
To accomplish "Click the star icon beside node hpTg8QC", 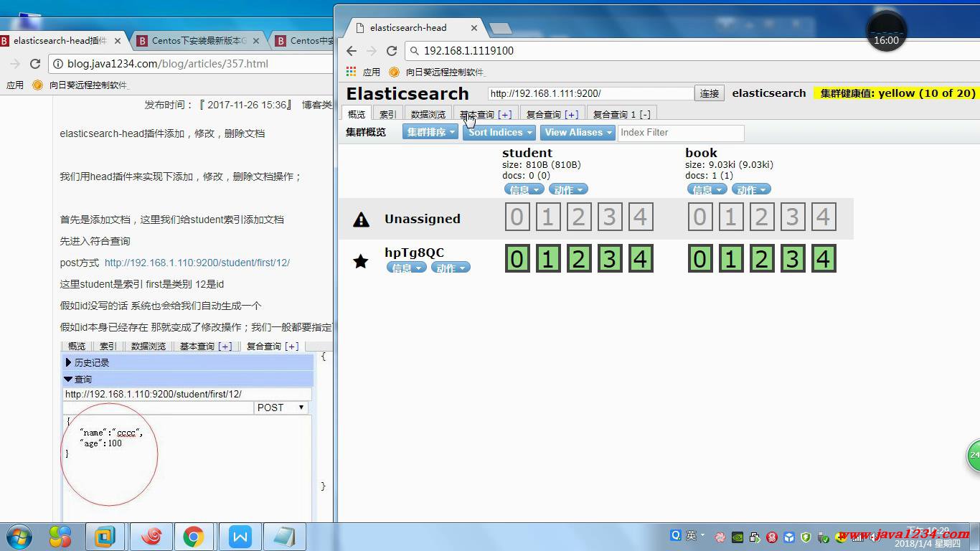I will pyautogui.click(x=361, y=262).
